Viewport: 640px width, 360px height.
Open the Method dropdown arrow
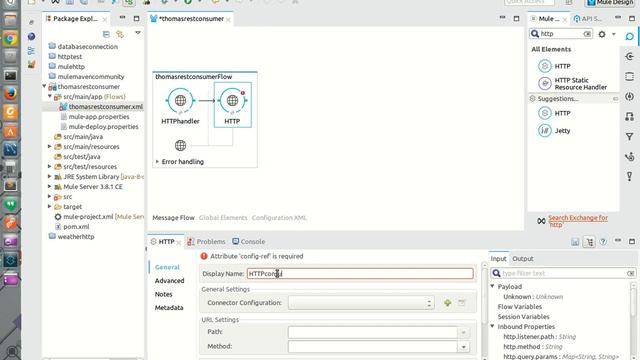463,347
